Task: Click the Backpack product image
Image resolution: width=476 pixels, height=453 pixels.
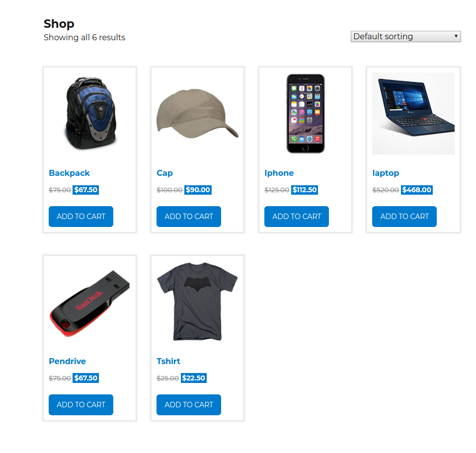Action: (90, 113)
